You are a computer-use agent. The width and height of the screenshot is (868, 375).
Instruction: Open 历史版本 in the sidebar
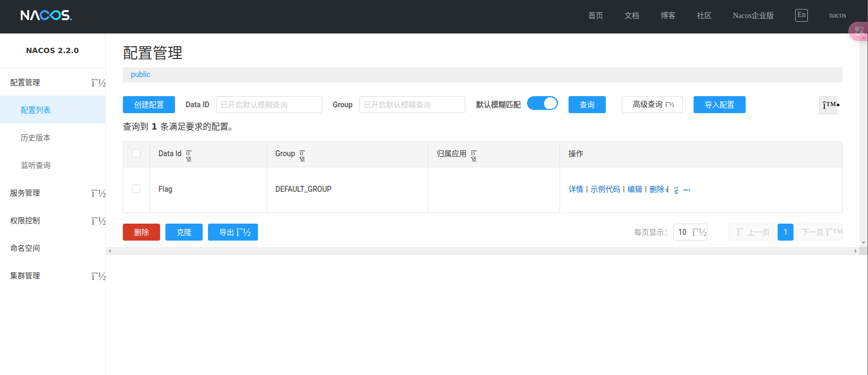(36, 138)
